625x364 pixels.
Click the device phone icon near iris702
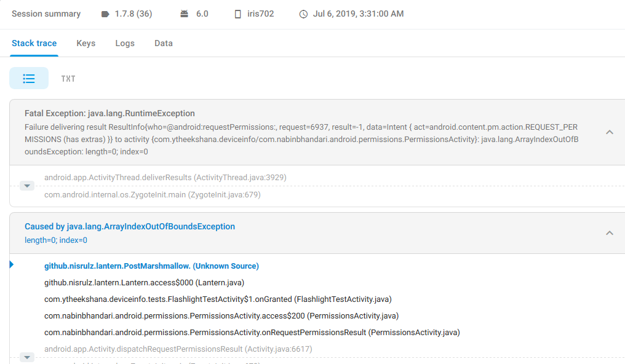tap(237, 14)
